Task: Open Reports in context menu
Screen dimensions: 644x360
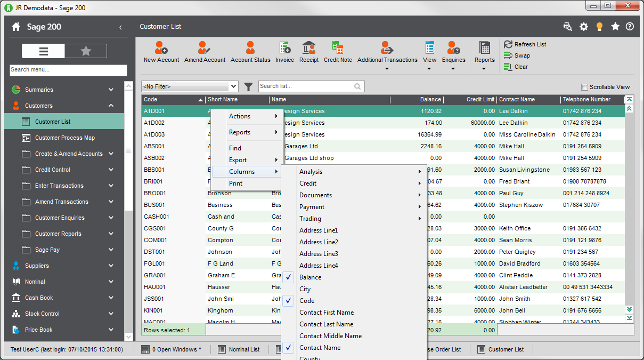Action: coord(247,132)
